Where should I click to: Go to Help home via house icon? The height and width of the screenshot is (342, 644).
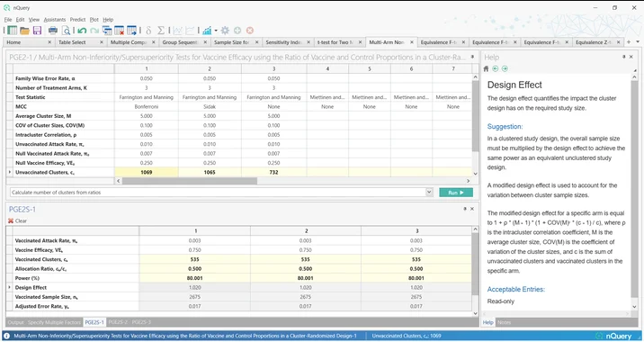pyautogui.click(x=486, y=68)
